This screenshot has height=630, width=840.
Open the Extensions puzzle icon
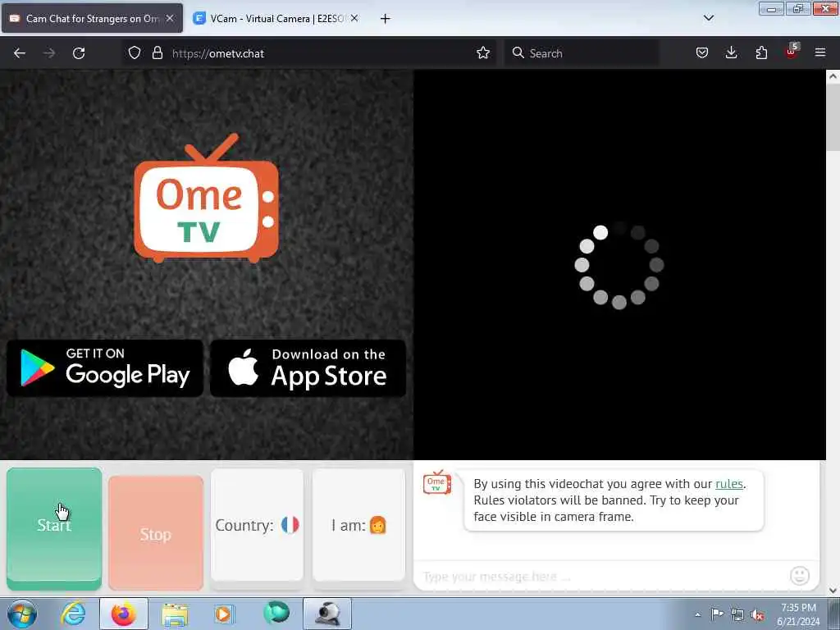click(761, 53)
